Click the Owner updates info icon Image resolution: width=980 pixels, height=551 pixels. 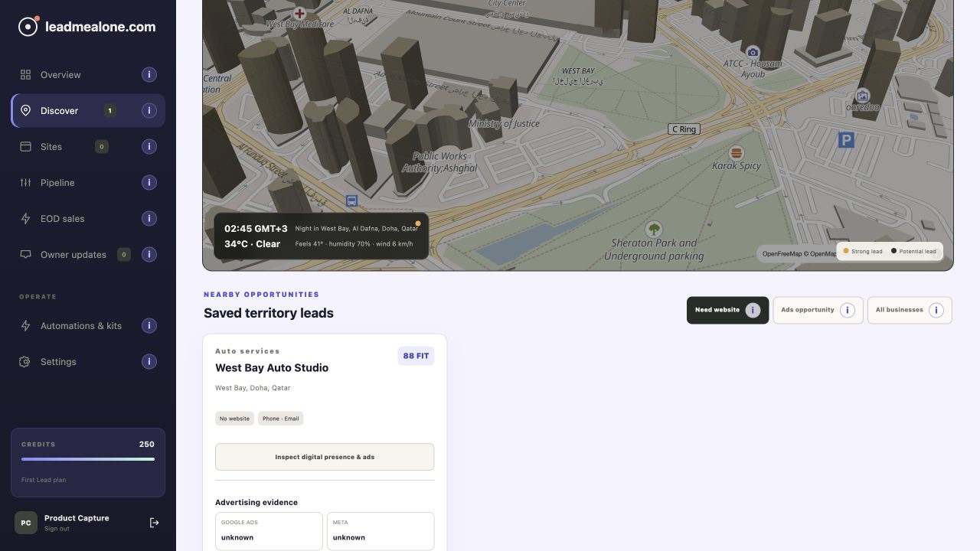[149, 254]
